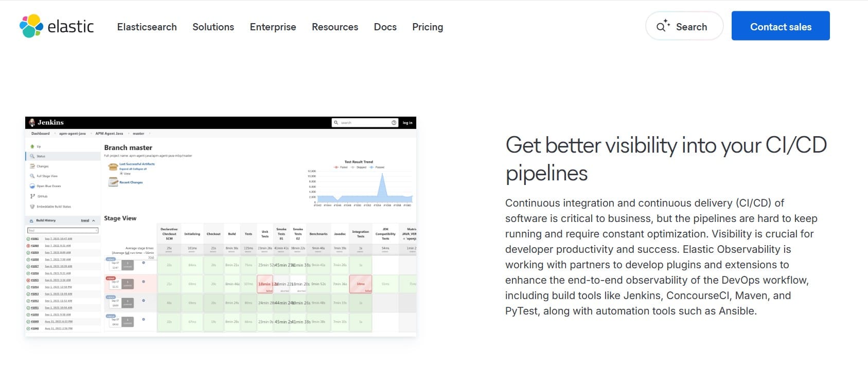The height and width of the screenshot is (371, 868).
Task: Select the GitHub icon in Jenkins sidebar
Action: point(32,196)
